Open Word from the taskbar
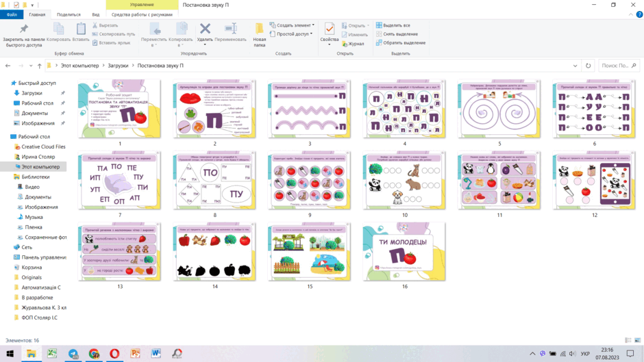This screenshot has height=362, width=644. click(156, 353)
